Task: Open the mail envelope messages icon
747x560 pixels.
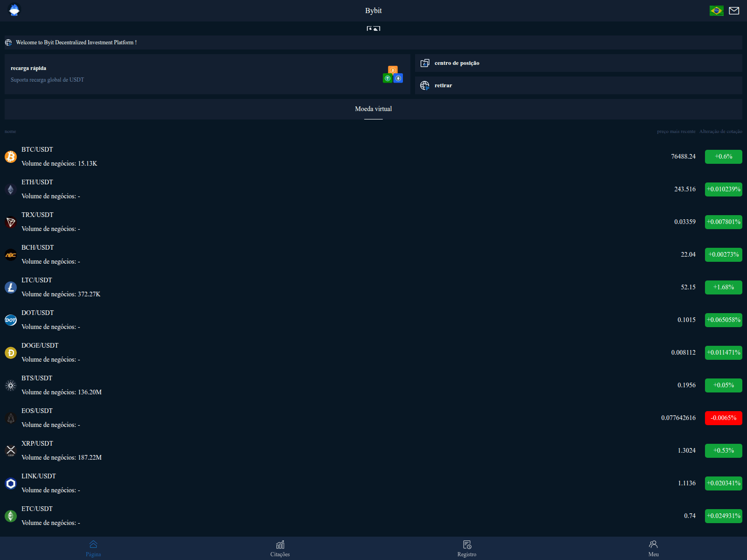Action: click(734, 11)
